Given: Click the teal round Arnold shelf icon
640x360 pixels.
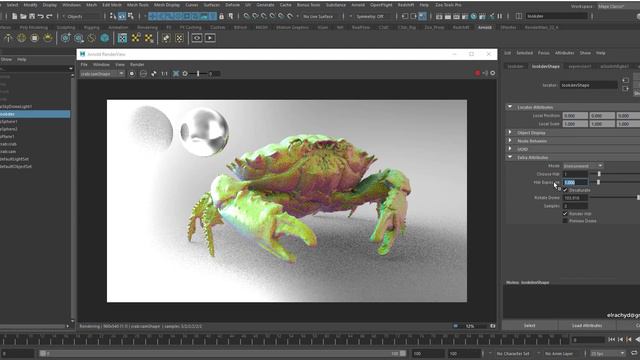Looking at the screenshot, I should tap(105, 38).
